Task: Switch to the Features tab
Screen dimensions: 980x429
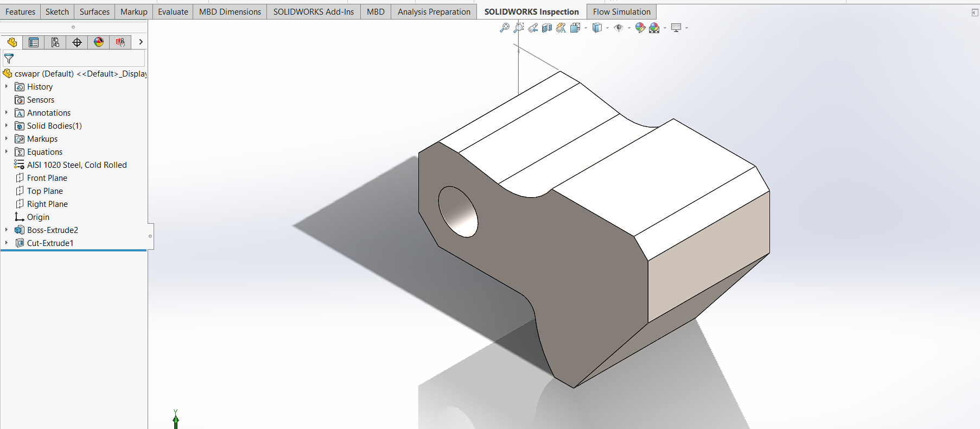Action: [21, 12]
